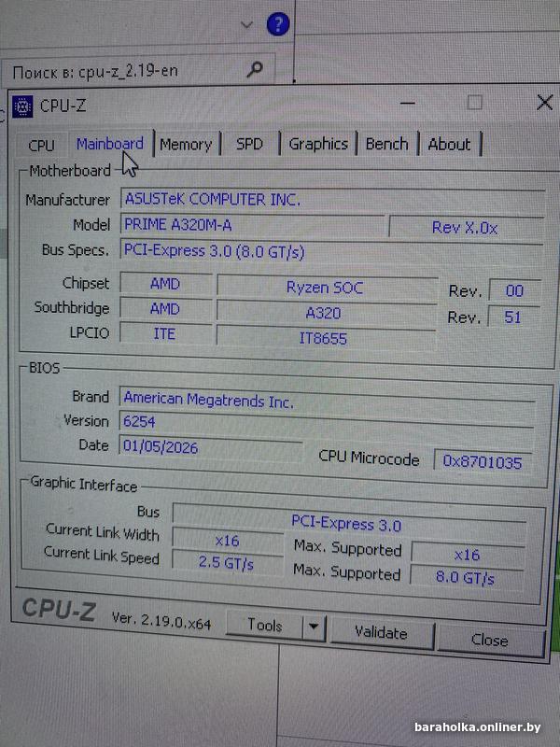Image resolution: width=560 pixels, height=747 pixels.
Task: Click the max supported x16 value
Action: pos(468,555)
